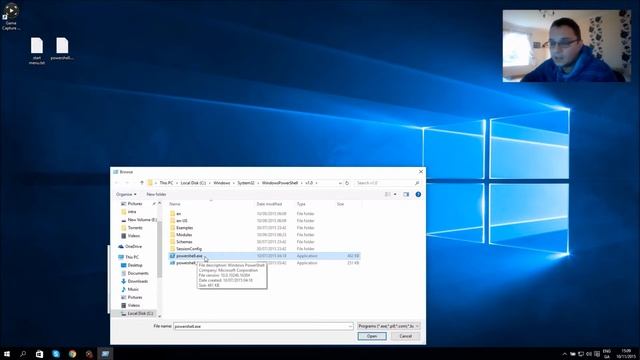Open the address bar previous locations dropdown
This screenshot has height=360, width=640.
[x=340, y=183]
